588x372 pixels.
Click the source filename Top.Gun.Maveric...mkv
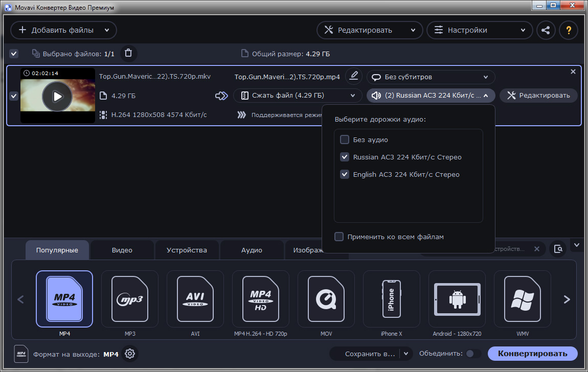point(155,77)
